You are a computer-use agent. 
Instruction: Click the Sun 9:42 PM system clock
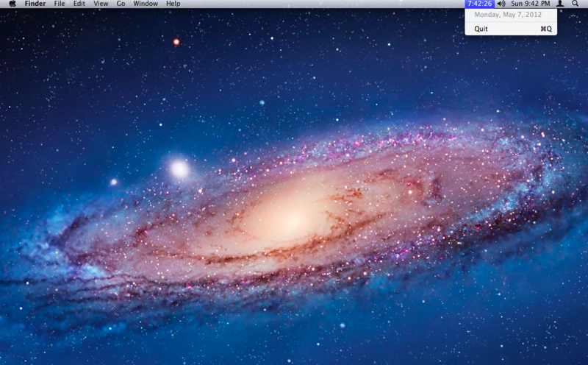[530, 4]
